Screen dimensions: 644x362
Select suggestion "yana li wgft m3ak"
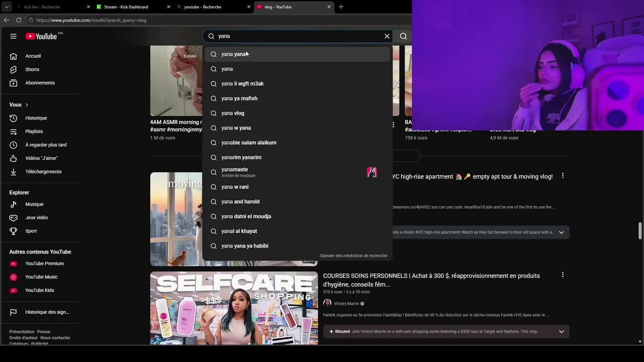click(297, 83)
